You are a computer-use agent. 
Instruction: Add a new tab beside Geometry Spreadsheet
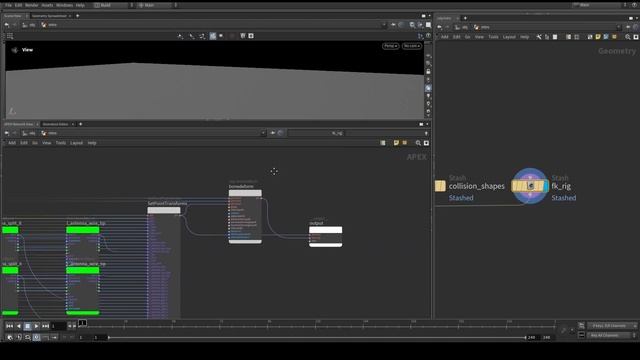(x=78, y=16)
